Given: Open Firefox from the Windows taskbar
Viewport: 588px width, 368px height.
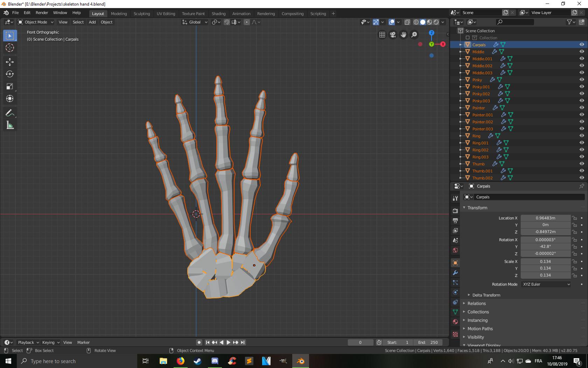Looking at the screenshot, I should [181, 361].
